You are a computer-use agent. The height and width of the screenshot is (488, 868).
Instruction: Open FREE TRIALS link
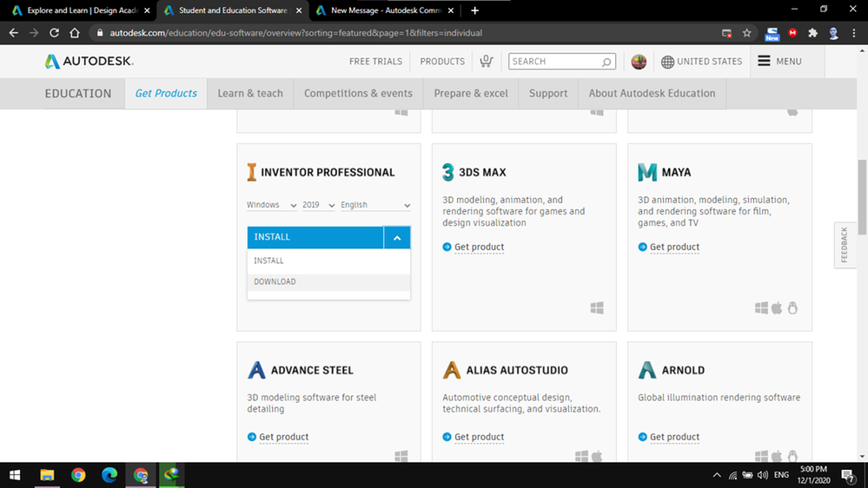[375, 62]
